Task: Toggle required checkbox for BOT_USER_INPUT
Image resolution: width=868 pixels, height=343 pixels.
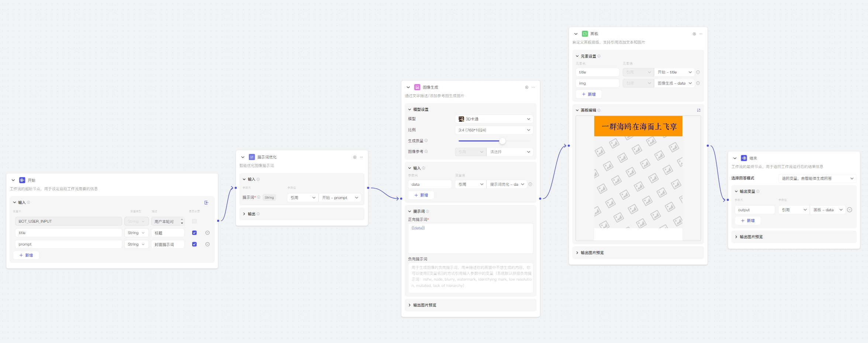Action: [x=194, y=221]
